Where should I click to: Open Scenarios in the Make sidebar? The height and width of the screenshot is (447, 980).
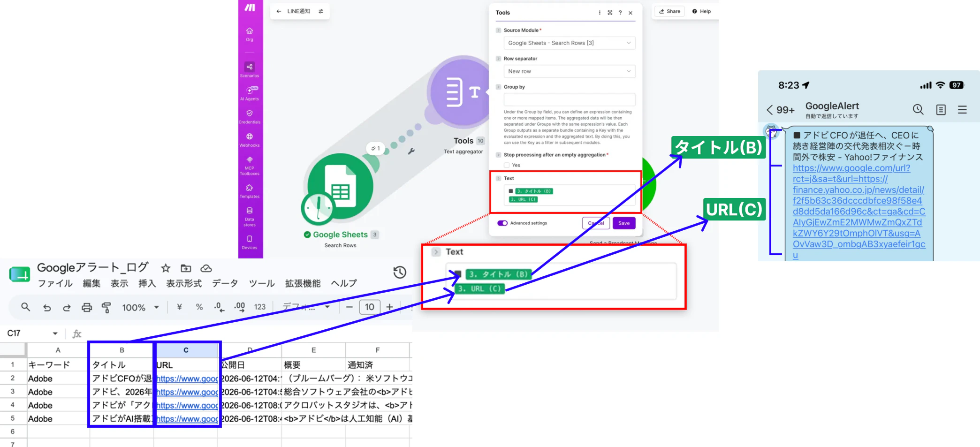coord(250,69)
